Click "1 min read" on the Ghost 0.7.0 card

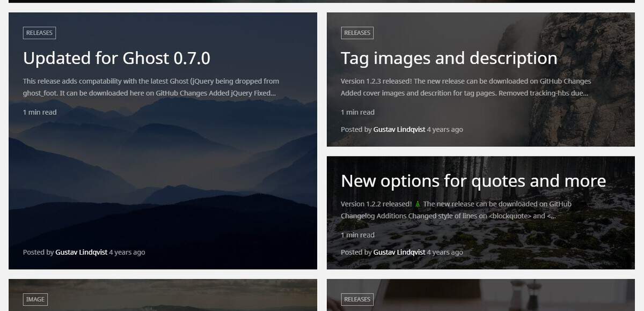(39, 112)
